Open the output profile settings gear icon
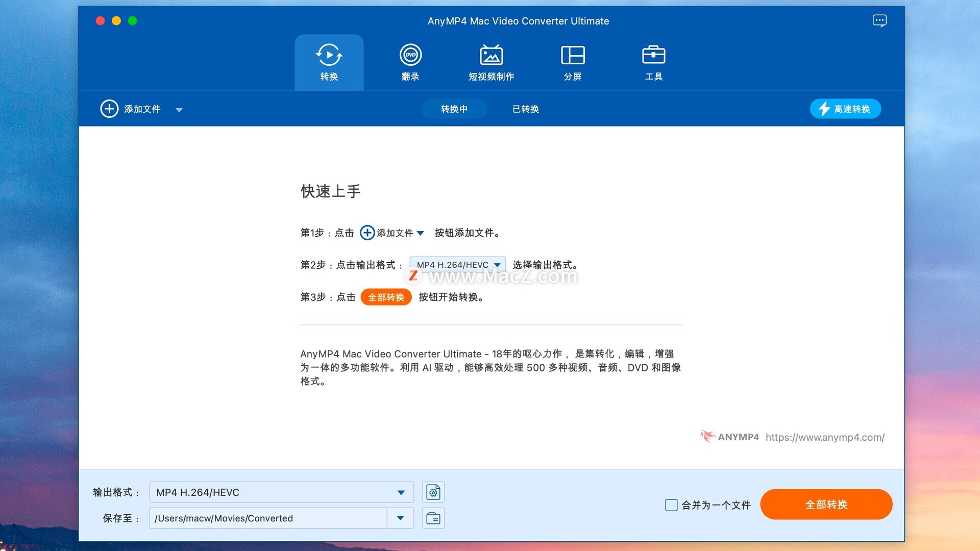980x551 pixels. point(433,492)
